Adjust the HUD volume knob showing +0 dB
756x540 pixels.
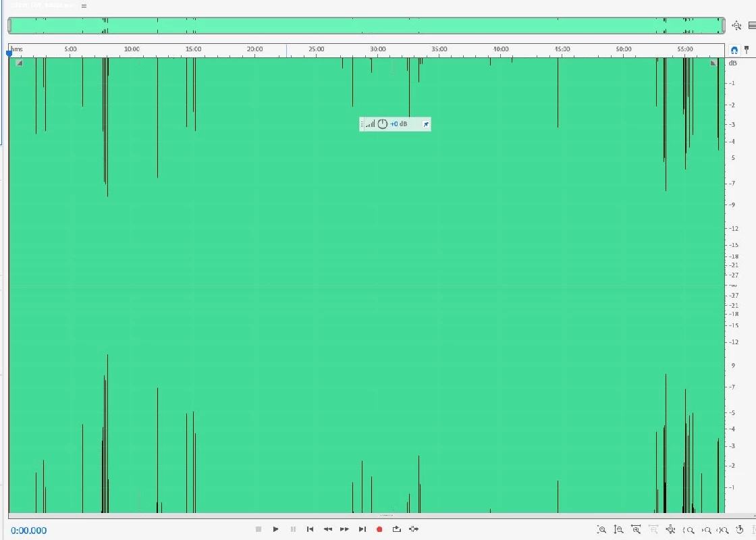[x=382, y=124]
